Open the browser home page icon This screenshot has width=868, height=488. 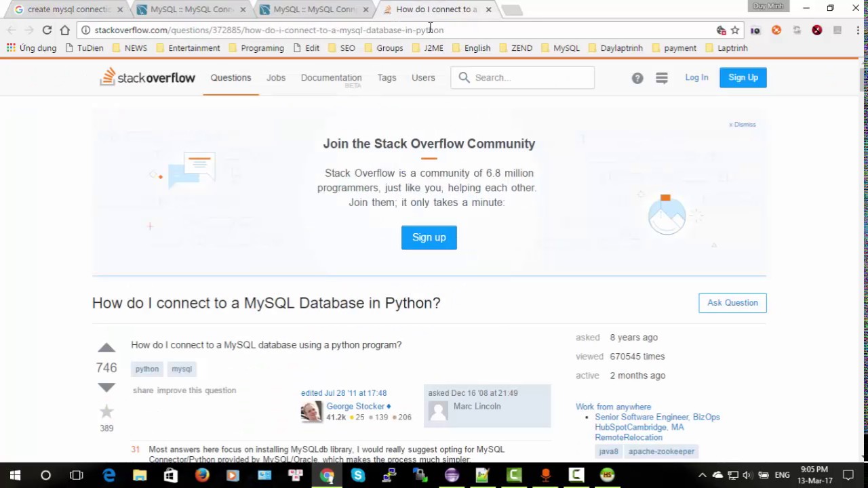(x=64, y=30)
